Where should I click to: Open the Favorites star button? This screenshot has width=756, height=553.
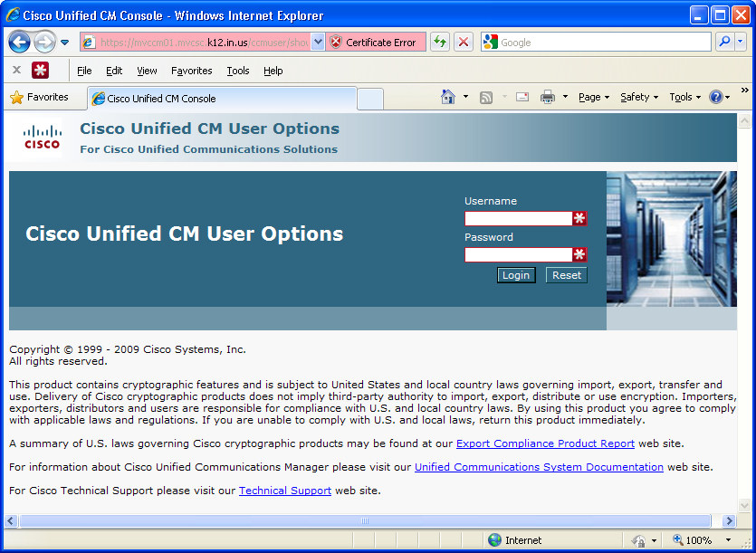[40, 98]
